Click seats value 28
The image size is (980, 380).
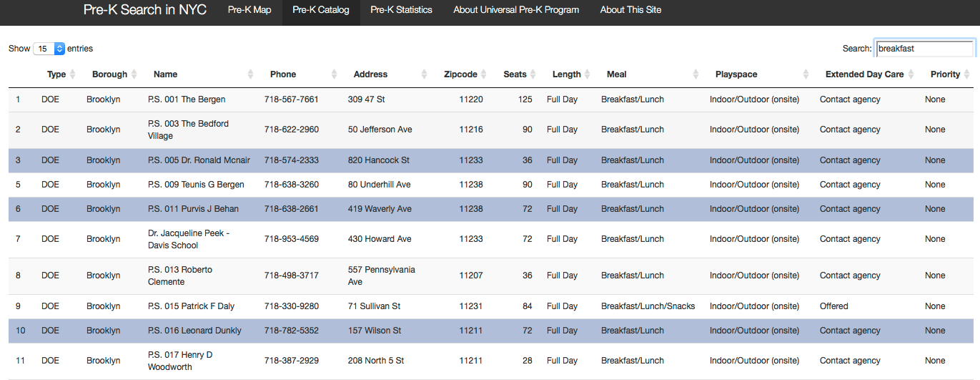pyautogui.click(x=528, y=361)
